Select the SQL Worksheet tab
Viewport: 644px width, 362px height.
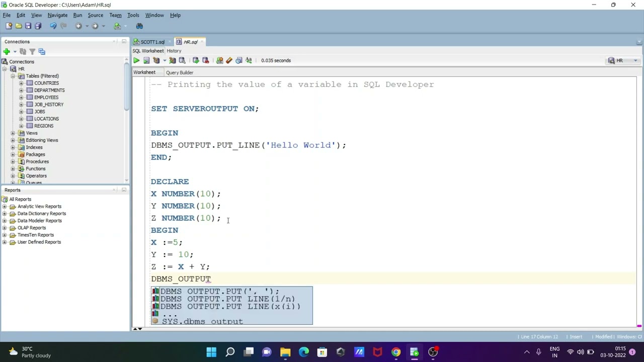[x=148, y=51]
